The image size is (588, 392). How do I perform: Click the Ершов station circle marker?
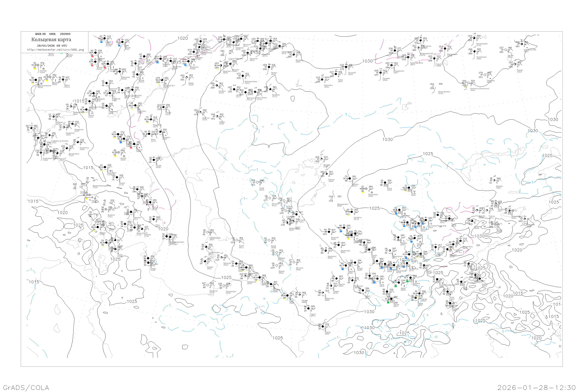click(187, 77)
